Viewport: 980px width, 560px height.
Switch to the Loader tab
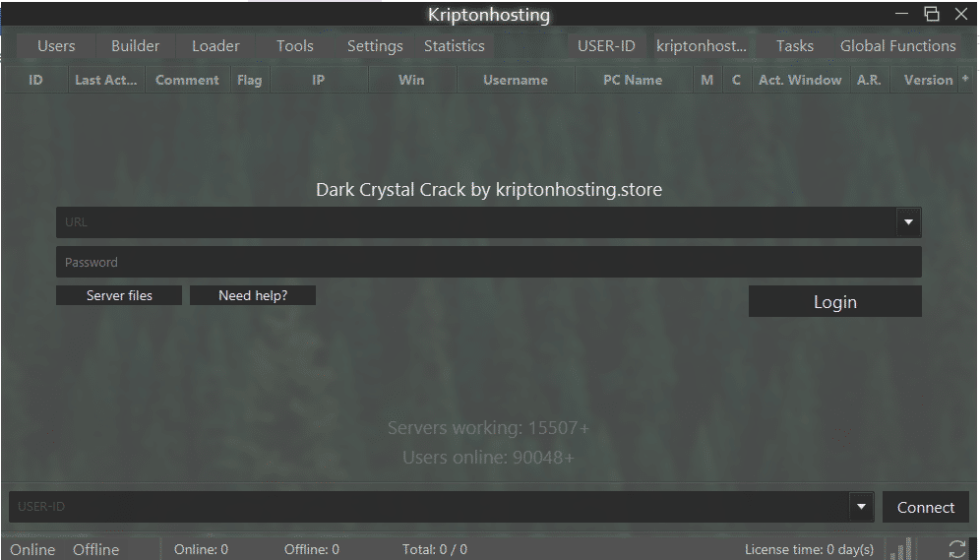[x=215, y=45]
